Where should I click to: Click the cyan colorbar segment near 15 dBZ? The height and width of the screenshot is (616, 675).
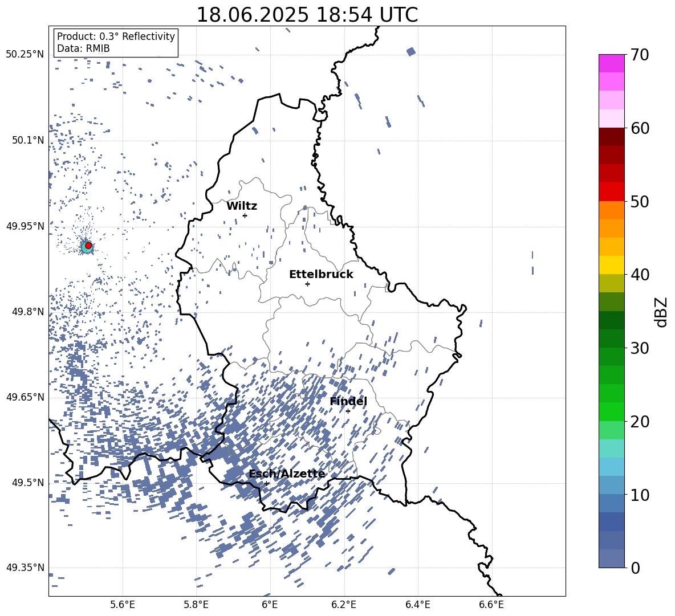click(x=611, y=448)
